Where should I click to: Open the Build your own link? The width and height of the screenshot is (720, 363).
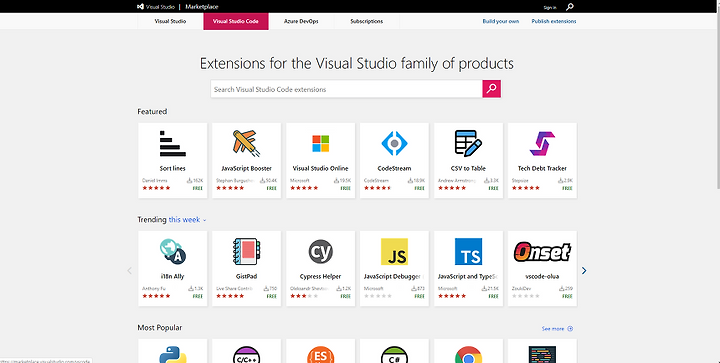coord(501,21)
